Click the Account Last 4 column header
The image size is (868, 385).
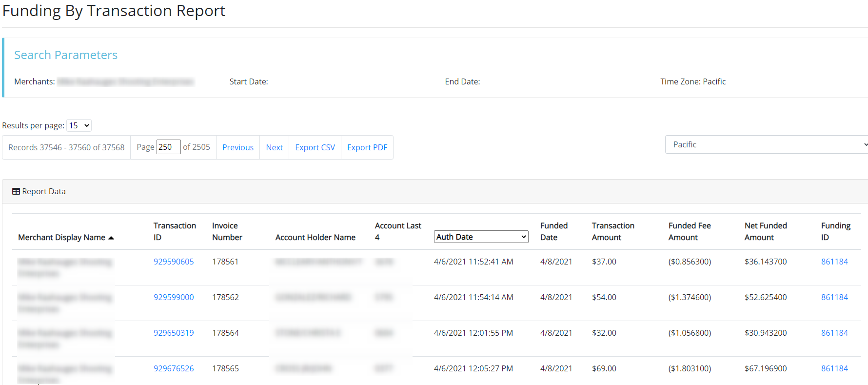click(398, 231)
